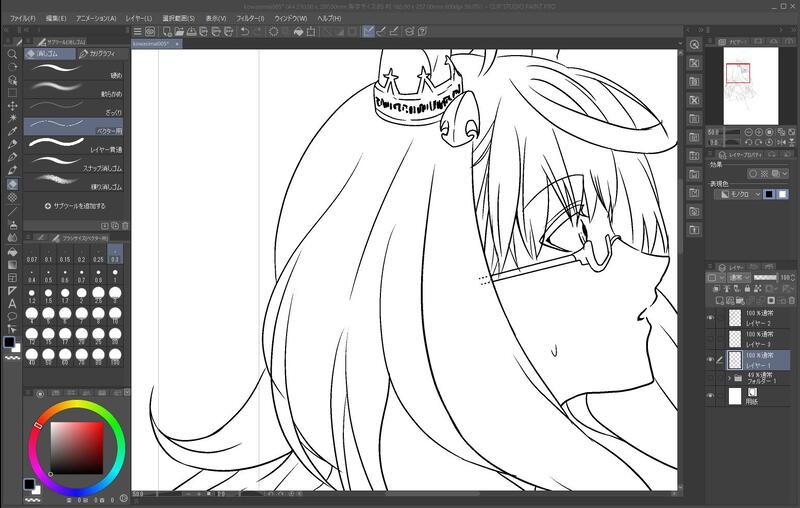Open the フィルター(I) menu
The width and height of the screenshot is (800, 508).
[250, 18]
